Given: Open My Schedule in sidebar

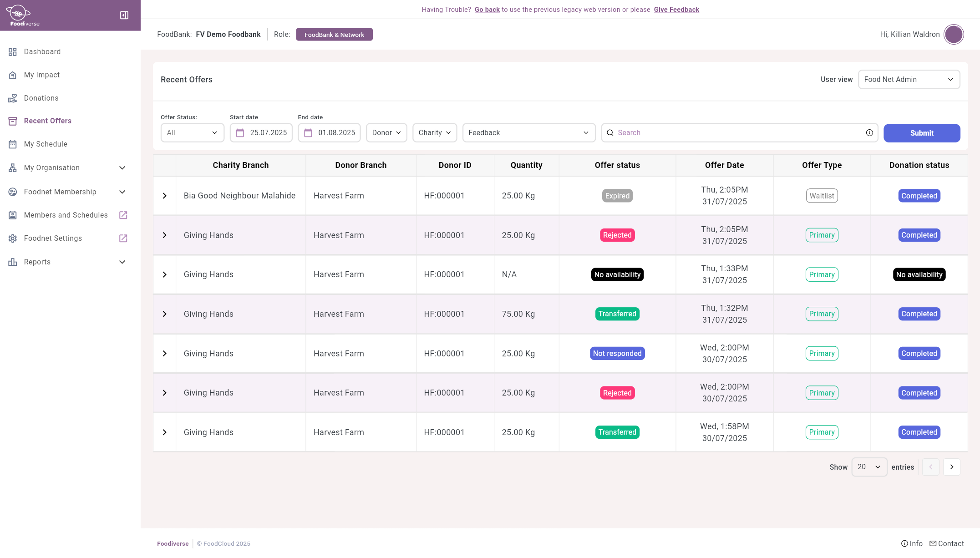Looking at the screenshot, I should click(46, 144).
